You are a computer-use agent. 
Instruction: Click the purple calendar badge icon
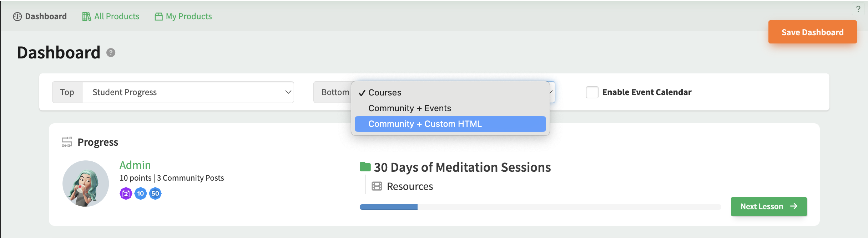coord(126,193)
